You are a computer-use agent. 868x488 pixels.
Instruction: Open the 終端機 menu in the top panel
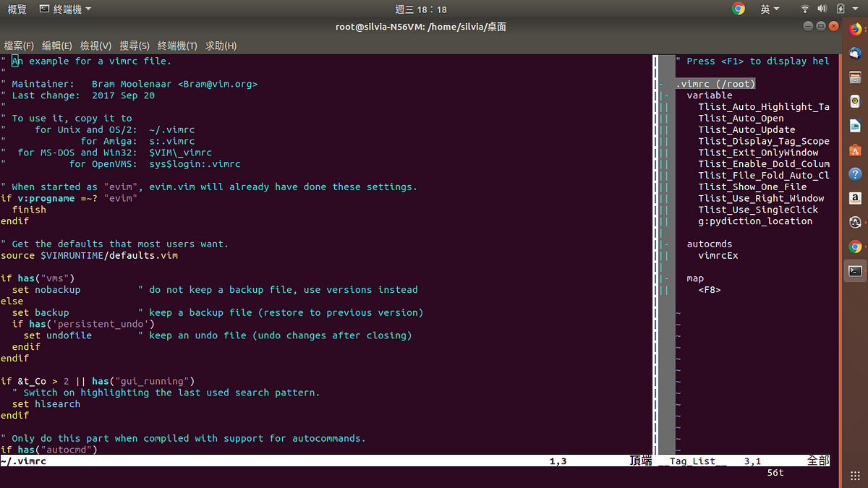coord(66,8)
